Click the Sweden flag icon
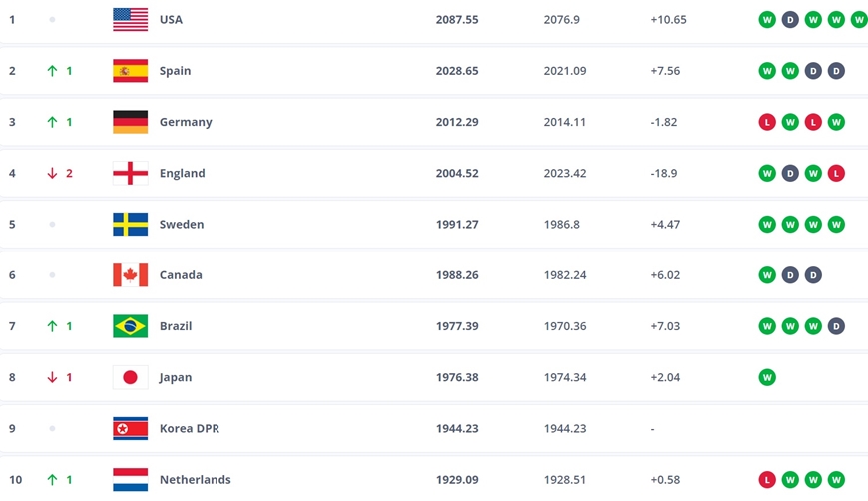Viewport: 868px width, 501px height. tap(130, 225)
